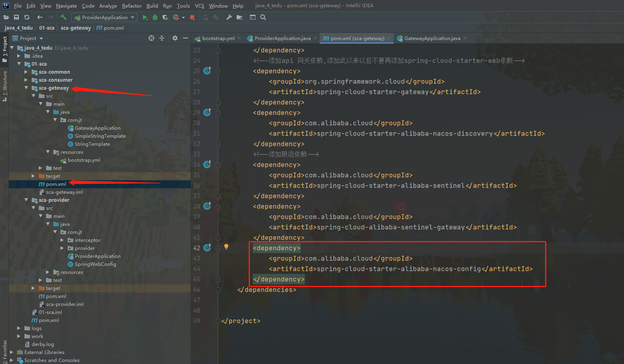Fold the dependency block at line 42
The height and width of the screenshot is (364, 624).
(218, 248)
